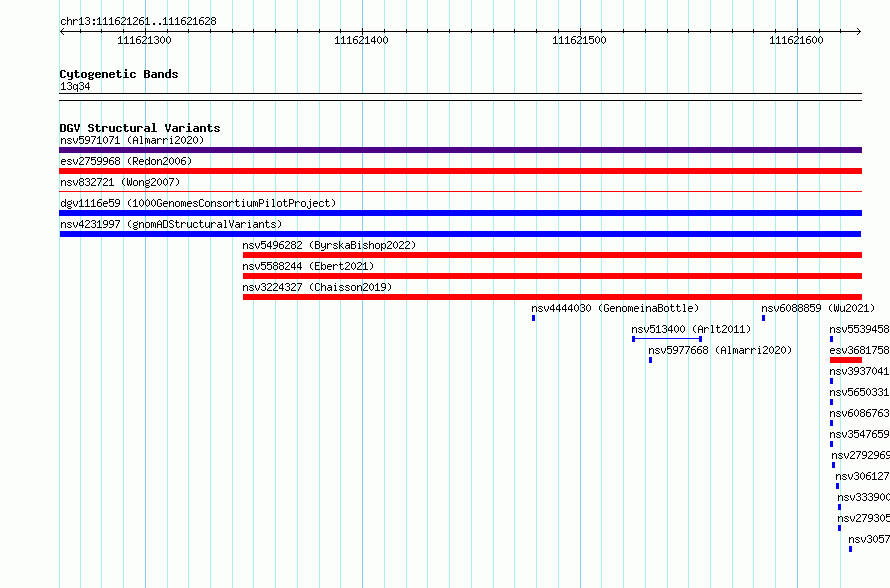Open the second nsv5977668 (Almarri2020) label
This screenshot has width=890, height=588.
720,350
